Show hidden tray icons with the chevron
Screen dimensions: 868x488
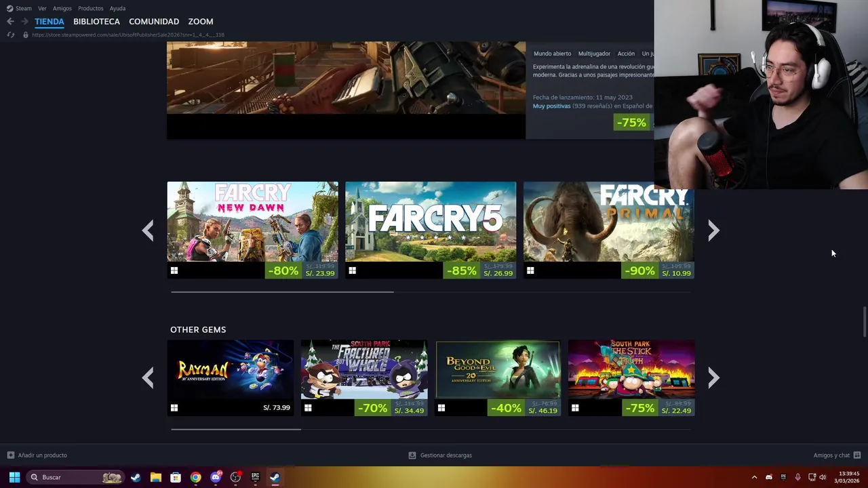click(x=754, y=477)
